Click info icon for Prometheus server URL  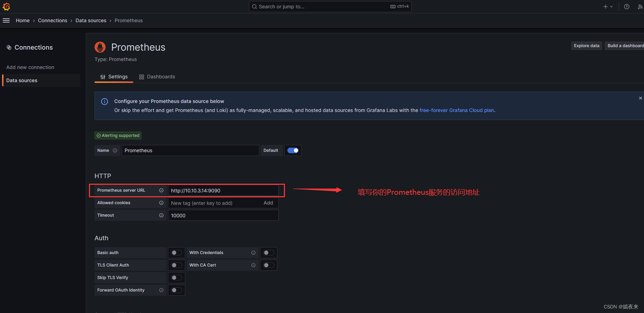click(x=161, y=190)
